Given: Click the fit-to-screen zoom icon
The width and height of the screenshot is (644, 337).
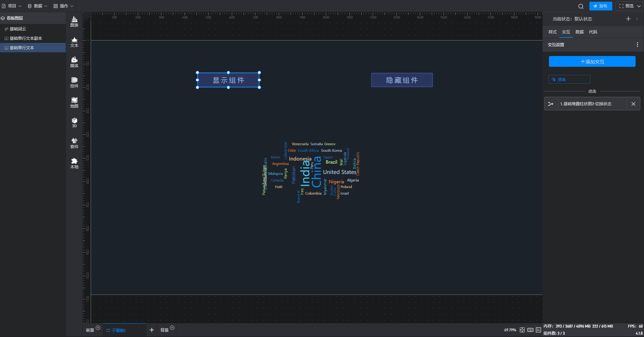Looking at the screenshot, I should 522,330.
